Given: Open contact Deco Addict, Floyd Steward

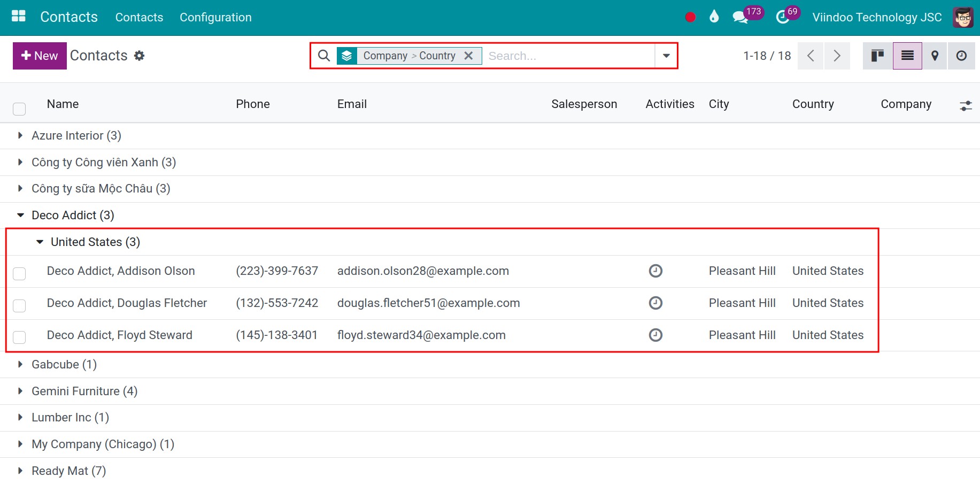Looking at the screenshot, I should point(120,335).
